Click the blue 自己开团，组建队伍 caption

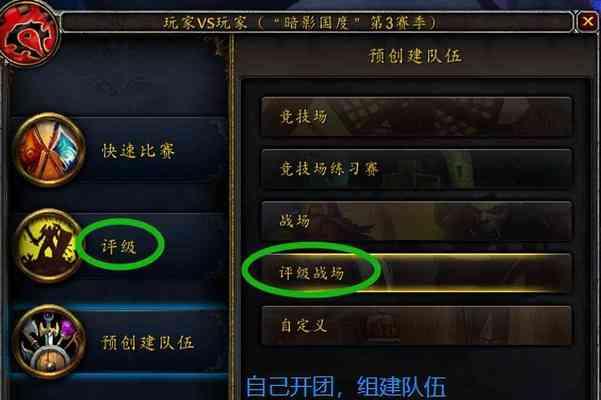point(346,387)
